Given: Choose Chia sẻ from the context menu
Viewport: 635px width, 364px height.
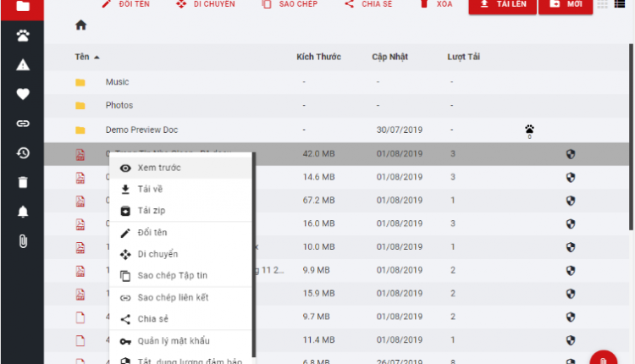Looking at the screenshot, I should (x=180, y=319).
